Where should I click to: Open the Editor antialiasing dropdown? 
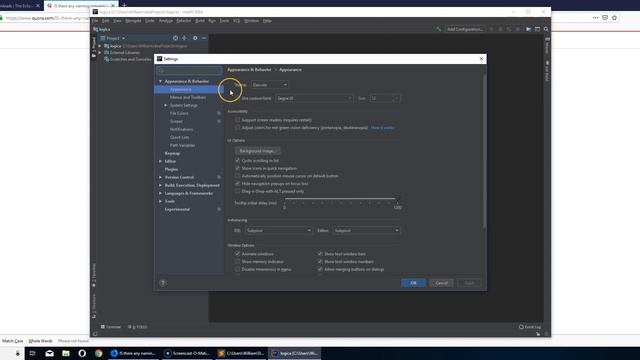point(366,231)
